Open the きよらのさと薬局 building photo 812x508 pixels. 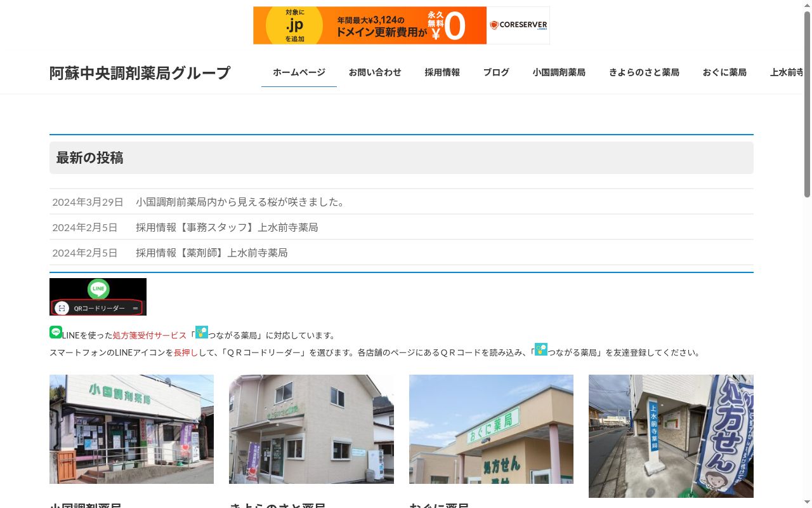click(311, 429)
